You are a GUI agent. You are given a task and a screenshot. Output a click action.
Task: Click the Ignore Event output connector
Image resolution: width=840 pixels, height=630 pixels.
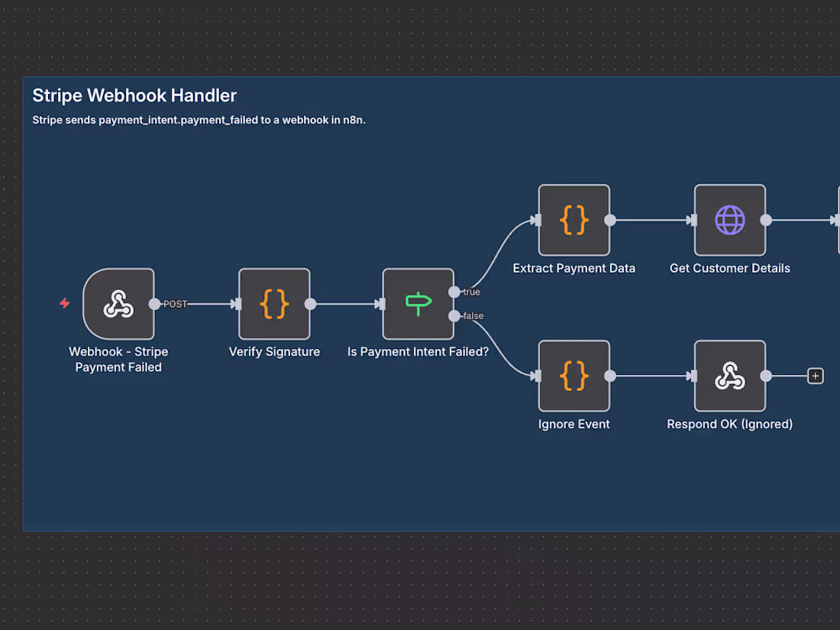pos(609,376)
